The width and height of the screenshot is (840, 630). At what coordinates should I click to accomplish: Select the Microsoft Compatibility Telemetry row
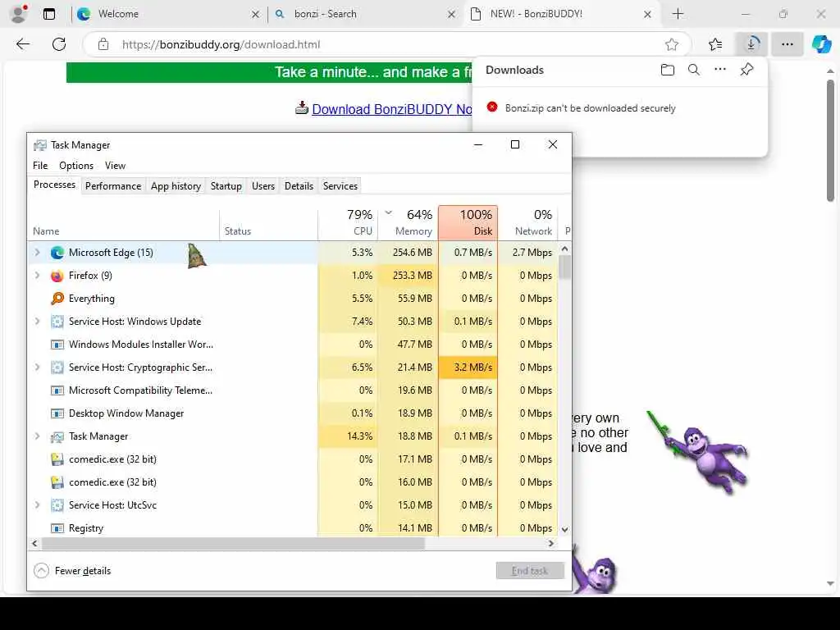(x=293, y=390)
